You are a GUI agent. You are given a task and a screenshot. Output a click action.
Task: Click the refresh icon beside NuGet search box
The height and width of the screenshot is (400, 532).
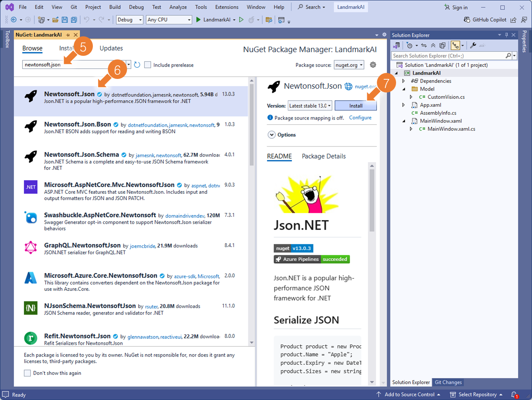coord(137,65)
